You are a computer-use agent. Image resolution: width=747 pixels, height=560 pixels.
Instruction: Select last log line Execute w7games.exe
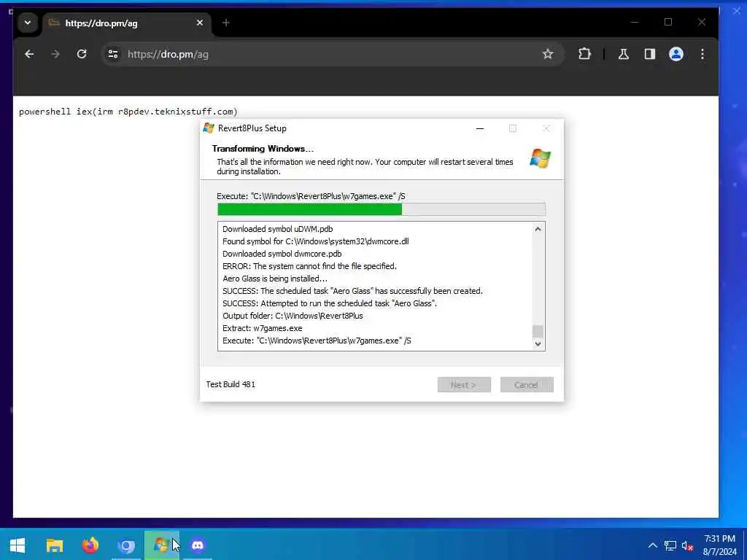(x=317, y=341)
